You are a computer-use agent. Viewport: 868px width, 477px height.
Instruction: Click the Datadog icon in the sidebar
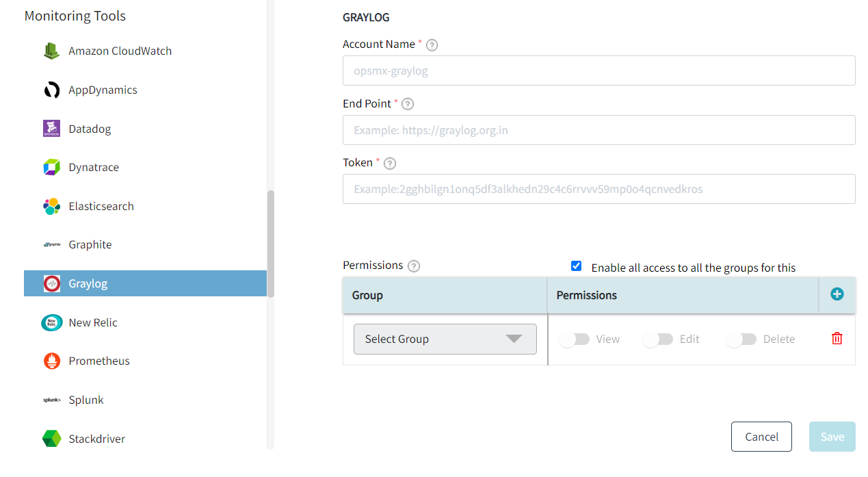(x=51, y=128)
